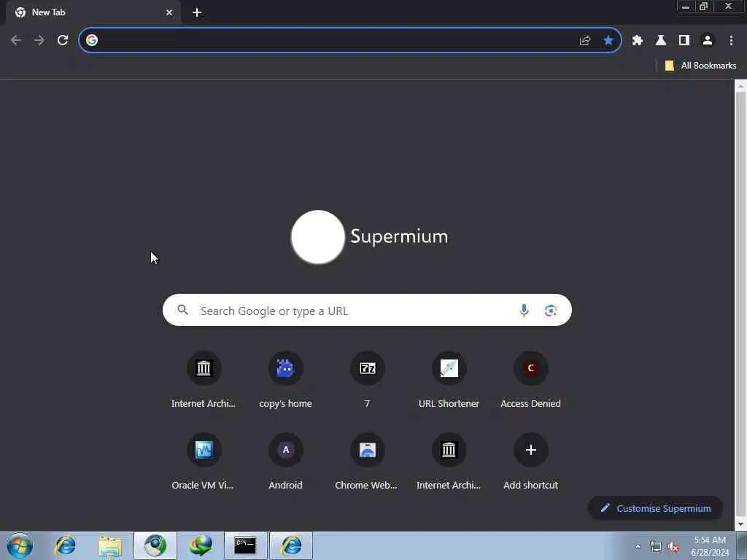Open a new tab with plus button
Viewport: 747px width, 560px height.
pyautogui.click(x=197, y=12)
